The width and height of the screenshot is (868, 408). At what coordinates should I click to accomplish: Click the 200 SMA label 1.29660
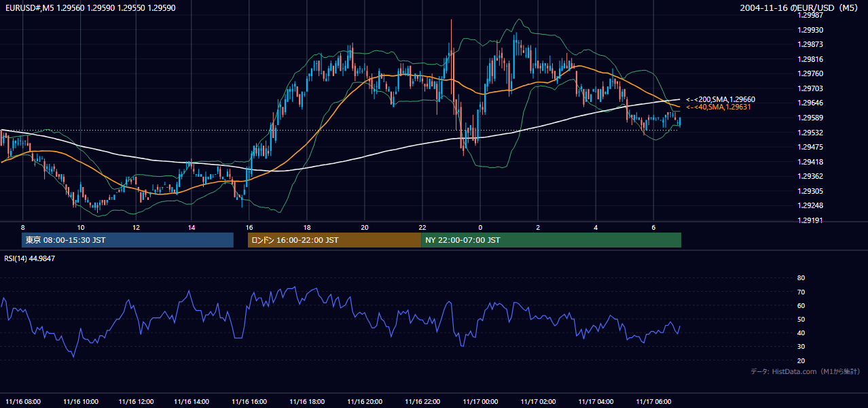coord(721,99)
